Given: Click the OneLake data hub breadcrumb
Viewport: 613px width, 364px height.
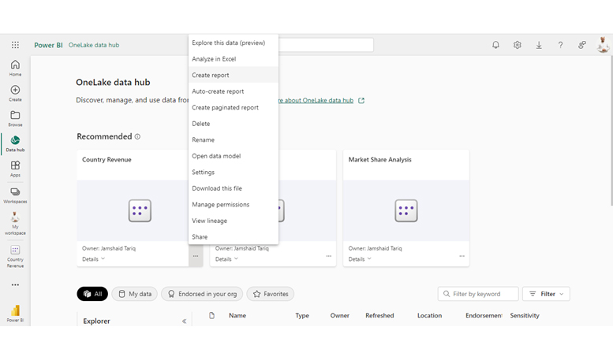Looking at the screenshot, I should [x=94, y=45].
